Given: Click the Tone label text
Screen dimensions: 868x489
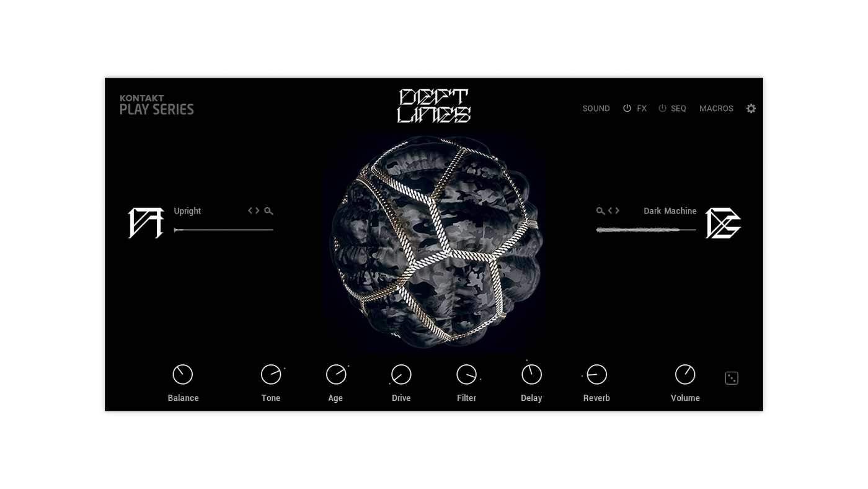Looking at the screenshot, I should pos(271,398).
